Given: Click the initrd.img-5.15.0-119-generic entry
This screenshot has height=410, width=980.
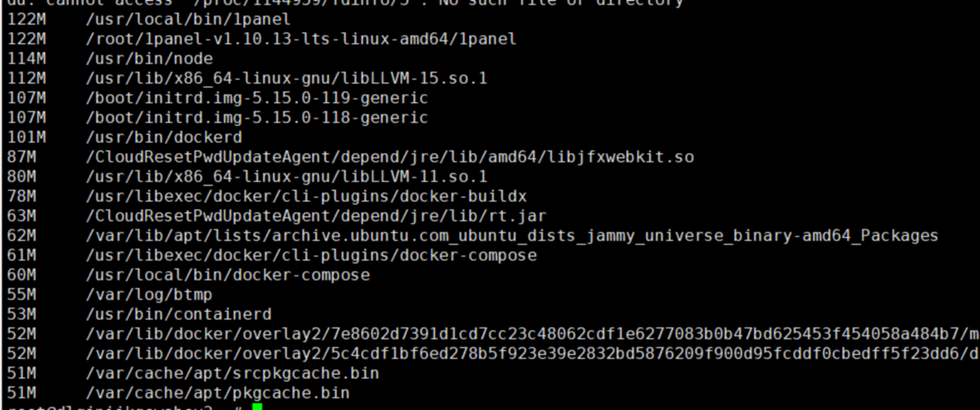Looking at the screenshot, I should (257, 98).
